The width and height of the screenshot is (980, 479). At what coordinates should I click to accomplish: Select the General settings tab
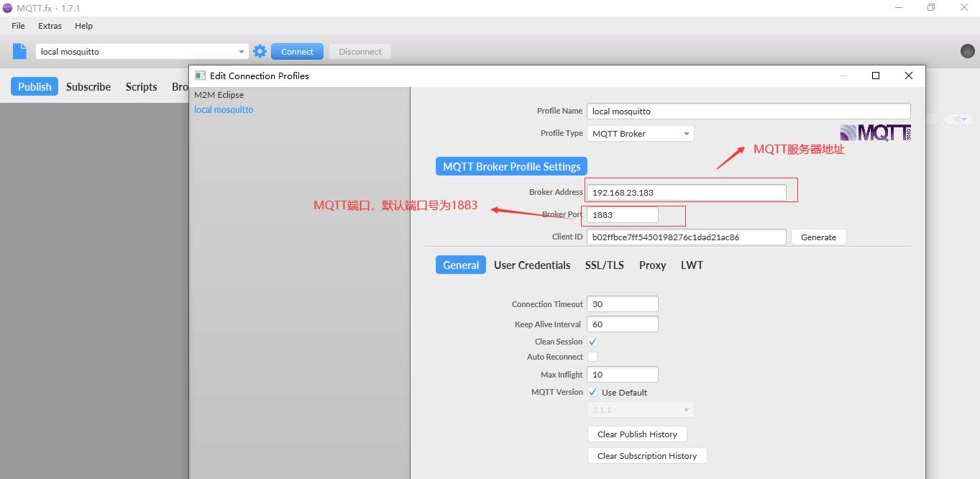pyautogui.click(x=461, y=265)
